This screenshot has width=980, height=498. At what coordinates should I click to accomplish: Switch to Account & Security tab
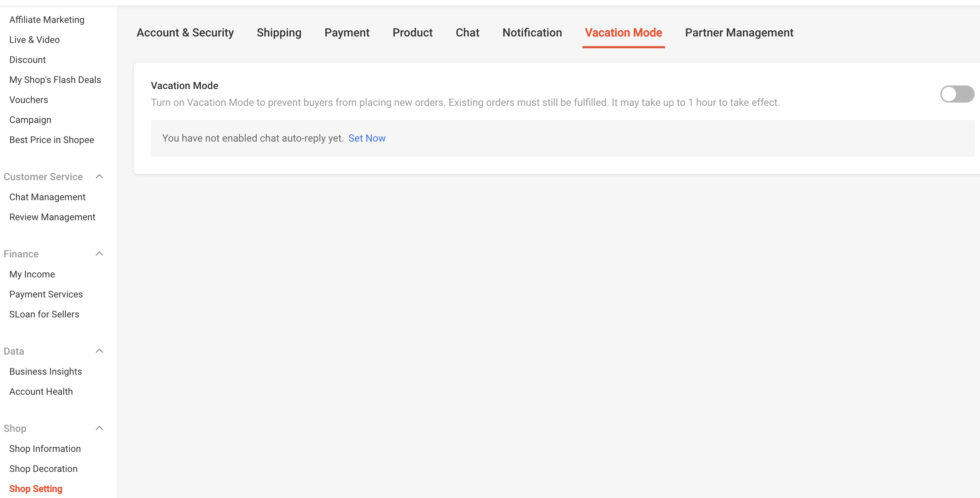coord(185,33)
